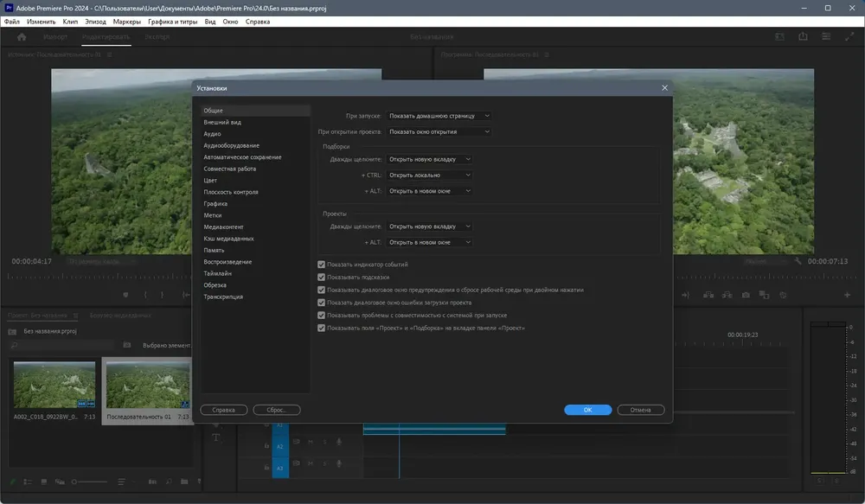865x504 pixels.
Task: Select the Type tool in the tools panel
Action: [216, 437]
